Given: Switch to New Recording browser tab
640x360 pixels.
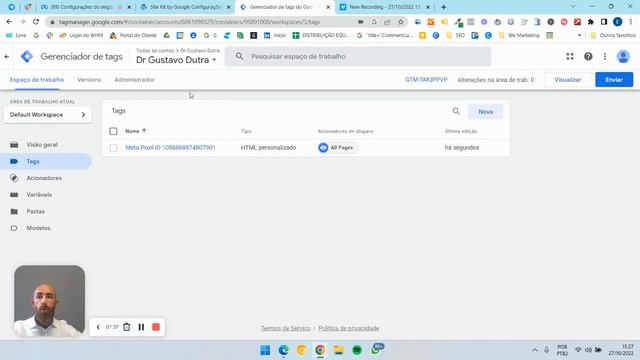Looking at the screenshot, I should 385,7.
